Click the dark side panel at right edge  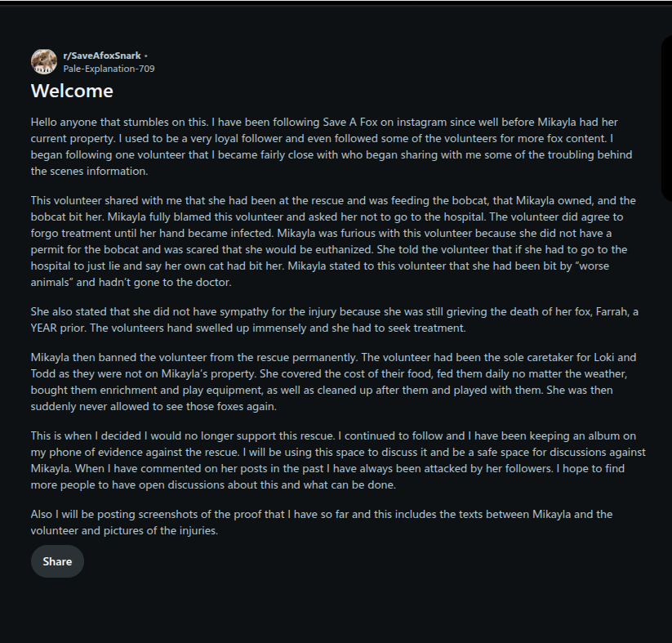tap(667, 118)
